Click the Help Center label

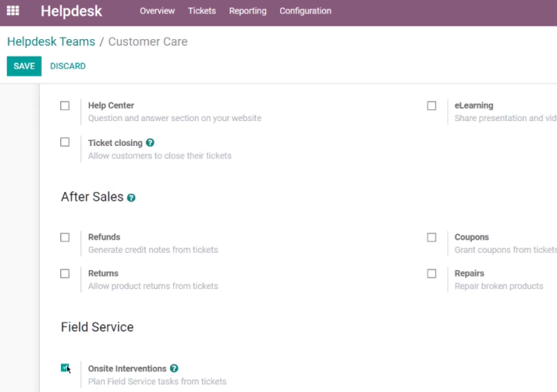(111, 105)
